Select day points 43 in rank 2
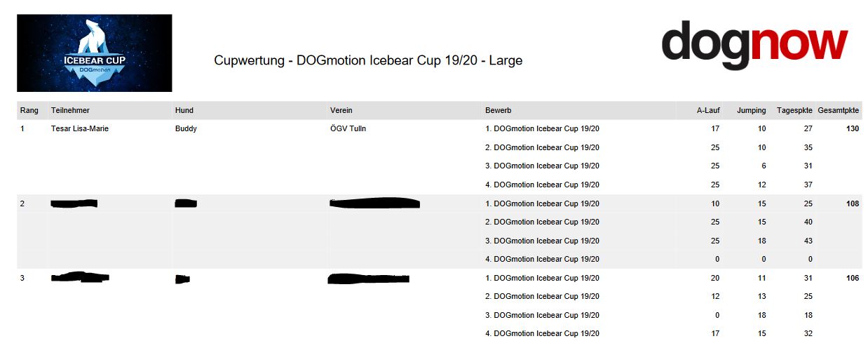This screenshot has height=341, width=868. coord(808,241)
